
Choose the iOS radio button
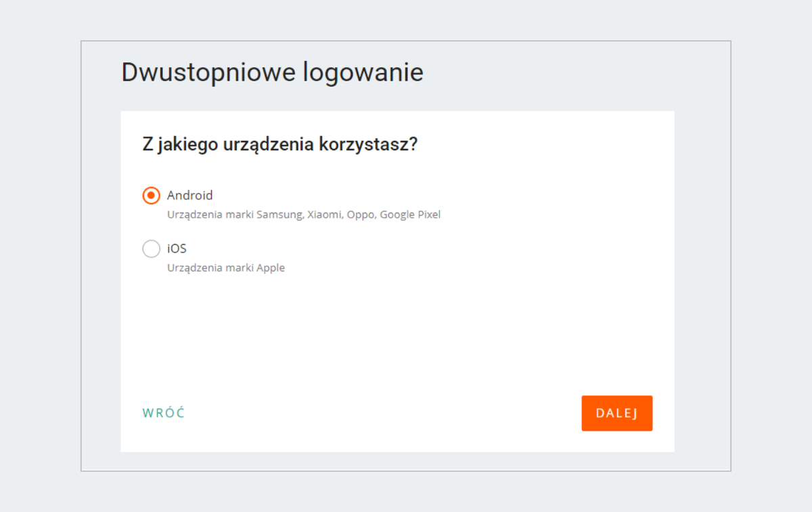151,249
